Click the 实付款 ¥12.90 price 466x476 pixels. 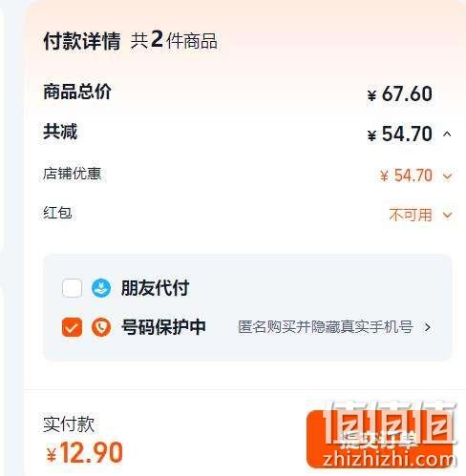pyautogui.click(x=84, y=452)
